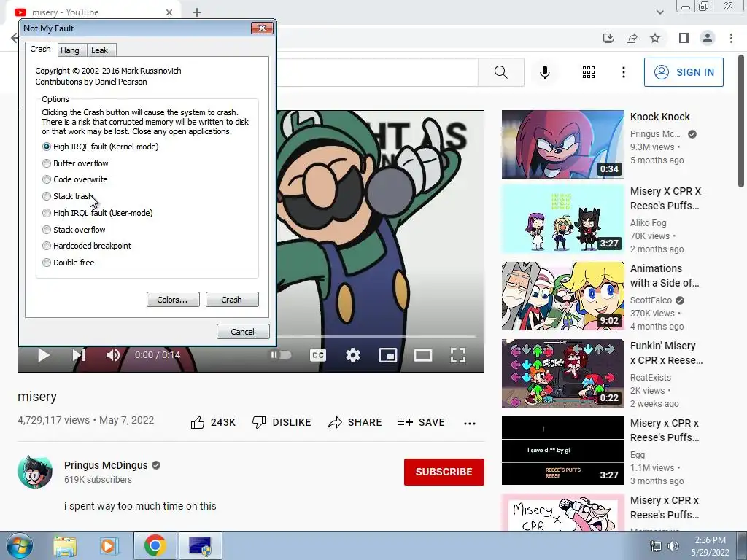Open Aliko Fog's Misery X CPR video thumbnail
This screenshot has width=747, height=560.
(x=562, y=219)
